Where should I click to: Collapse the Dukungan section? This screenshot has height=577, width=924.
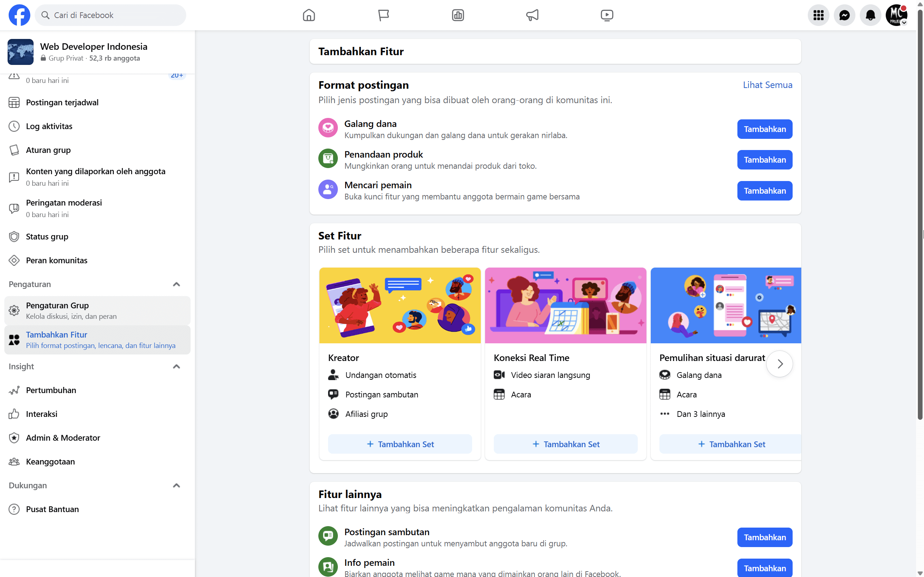click(176, 485)
